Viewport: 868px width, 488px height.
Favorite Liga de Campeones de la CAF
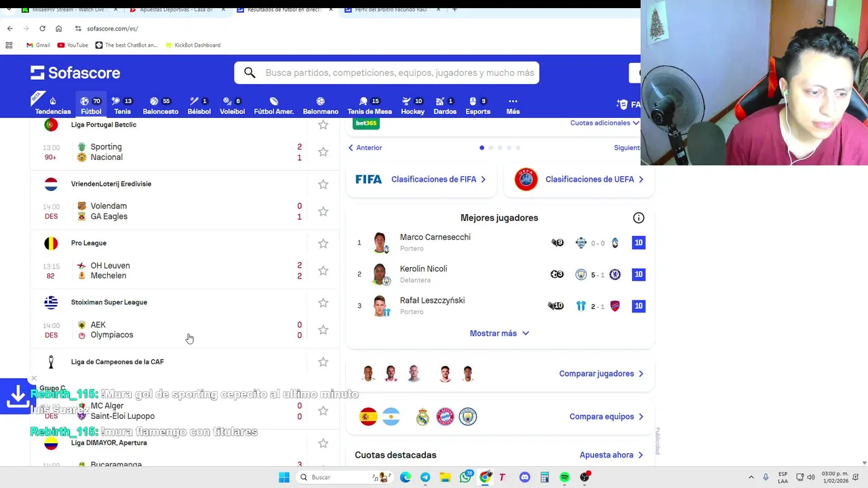(x=323, y=362)
